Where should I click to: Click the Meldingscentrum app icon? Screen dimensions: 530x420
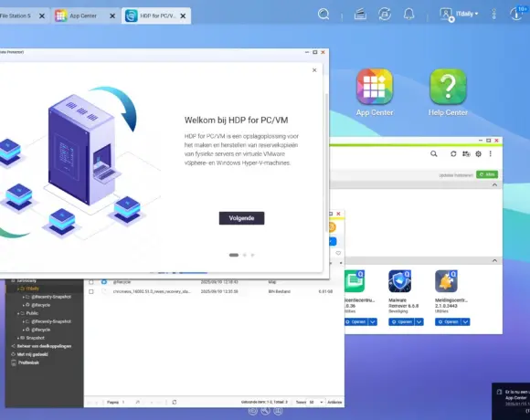[x=446, y=281]
